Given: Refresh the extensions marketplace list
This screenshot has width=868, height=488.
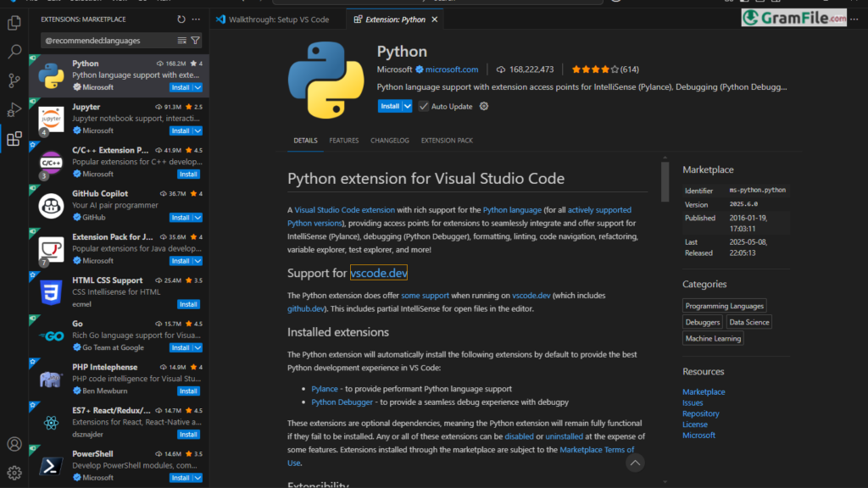Looking at the screenshot, I should tap(181, 19).
